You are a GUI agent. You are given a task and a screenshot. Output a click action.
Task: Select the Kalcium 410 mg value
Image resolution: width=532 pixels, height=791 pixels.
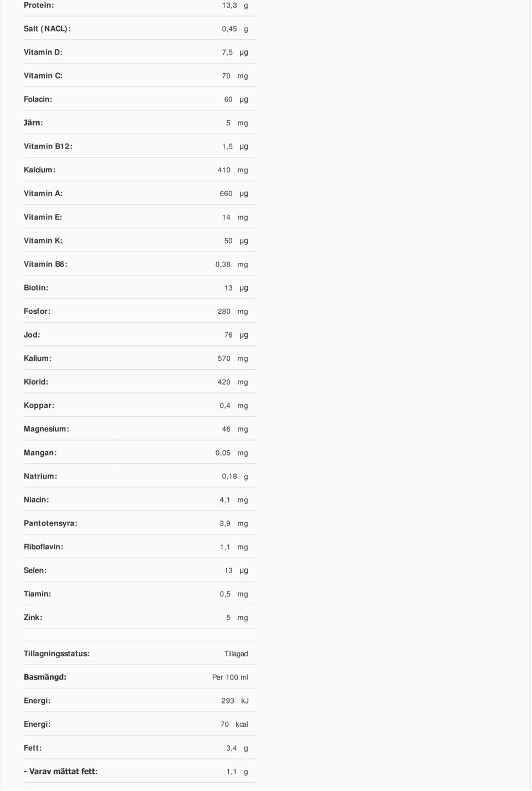[233, 170]
